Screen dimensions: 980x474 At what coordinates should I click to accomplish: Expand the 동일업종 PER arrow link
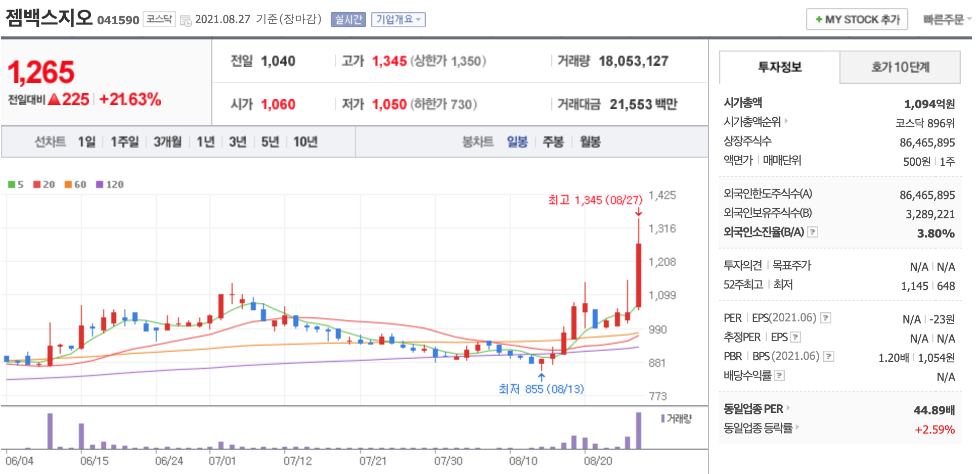(788, 408)
